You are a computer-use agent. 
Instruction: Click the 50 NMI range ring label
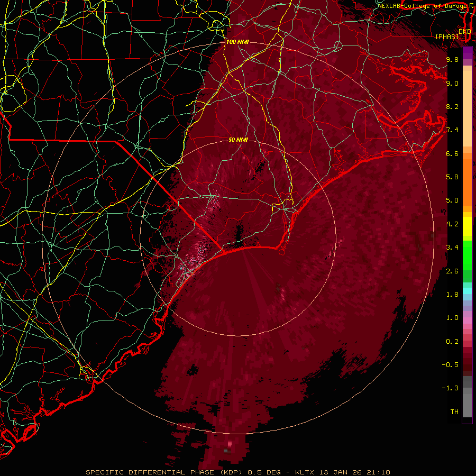coord(238,140)
